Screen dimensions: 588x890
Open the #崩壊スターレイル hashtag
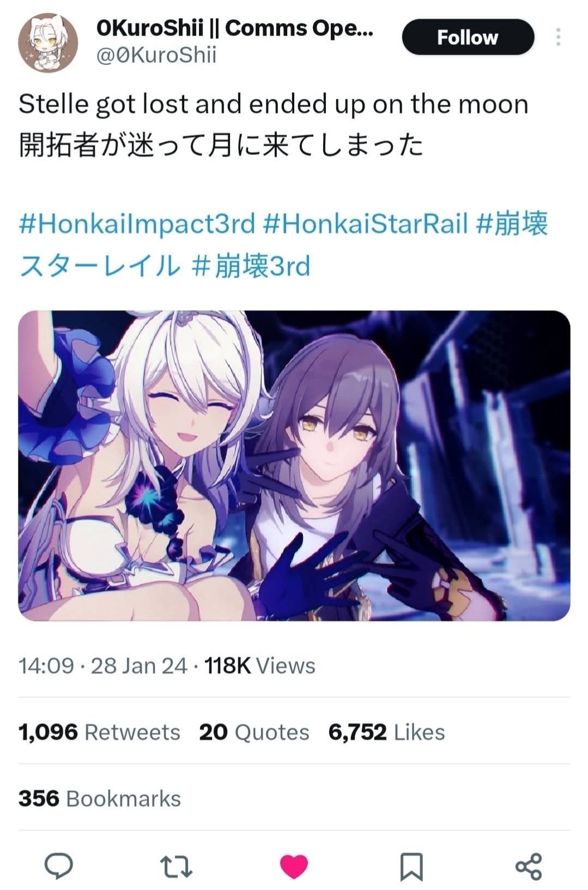click(283, 244)
